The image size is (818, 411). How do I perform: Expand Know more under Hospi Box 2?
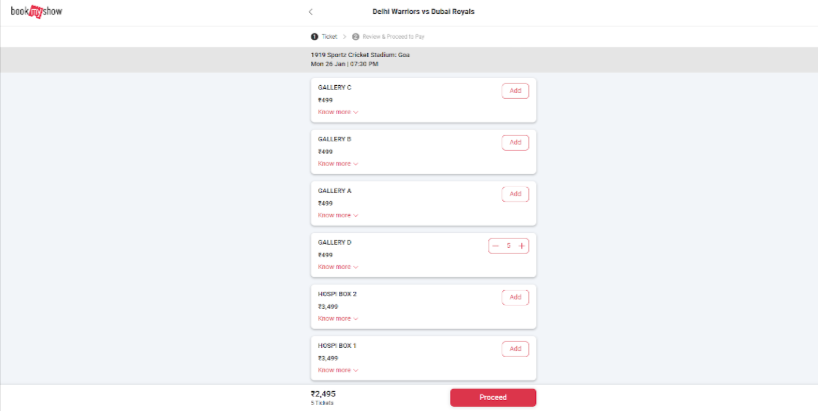[337, 319]
